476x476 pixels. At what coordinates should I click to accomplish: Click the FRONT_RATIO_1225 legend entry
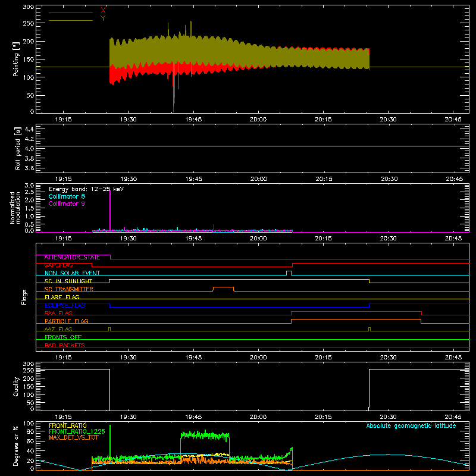tap(77, 431)
